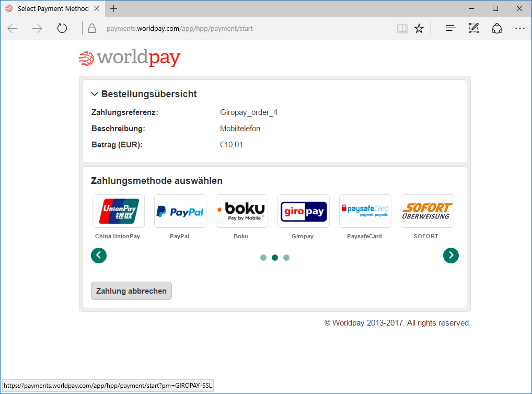Click the Worldpay copyright notice
This screenshot has height=394, width=532.
(397, 323)
